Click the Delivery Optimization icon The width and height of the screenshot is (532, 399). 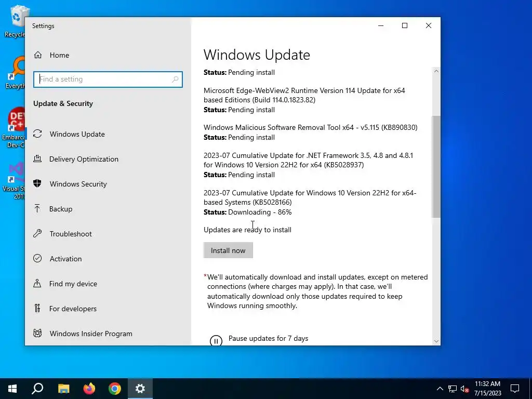coord(37,158)
